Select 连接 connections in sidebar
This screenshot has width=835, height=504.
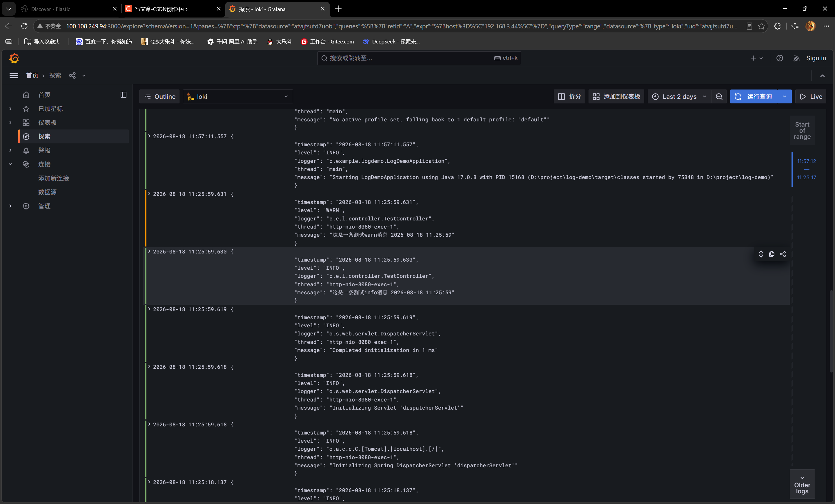point(44,164)
